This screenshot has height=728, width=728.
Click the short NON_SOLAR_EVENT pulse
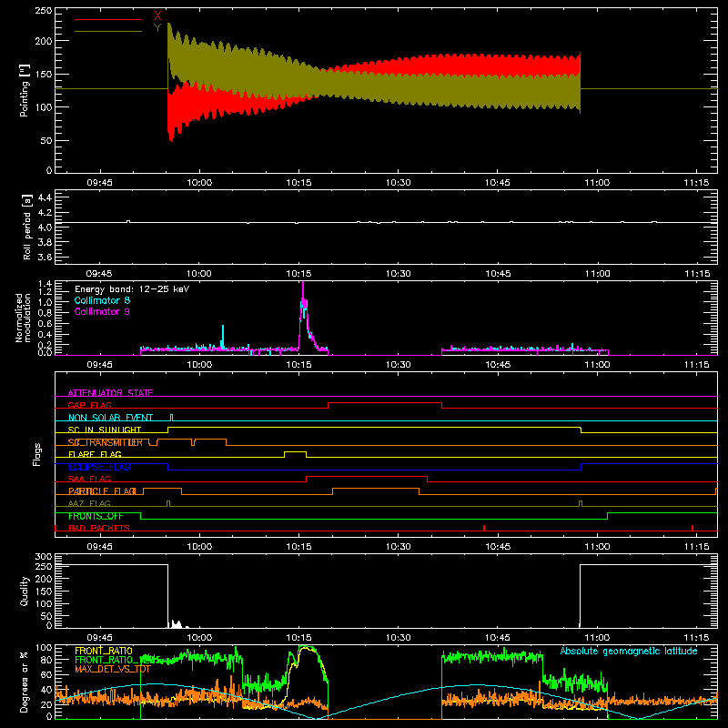pyautogui.click(x=172, y=417)
